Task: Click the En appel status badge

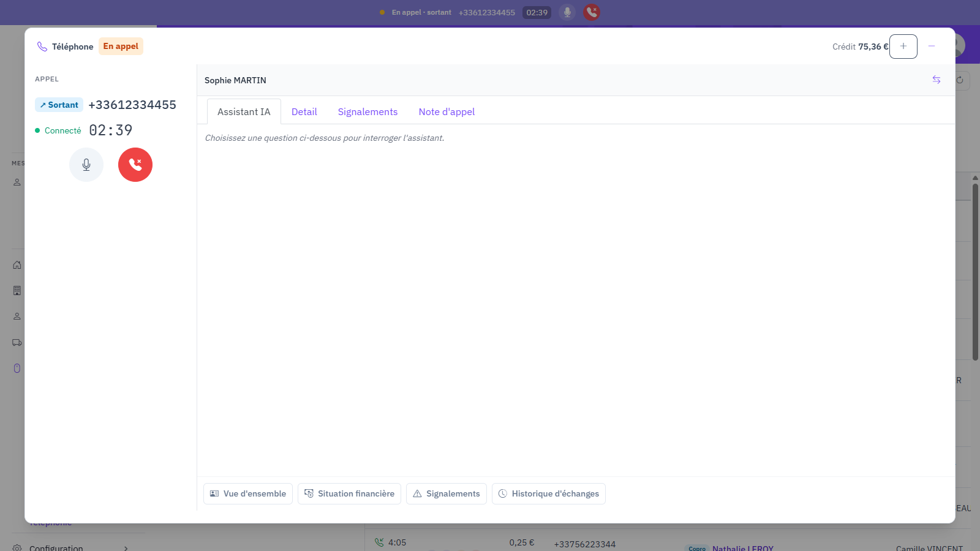Action: pos(121,46)
